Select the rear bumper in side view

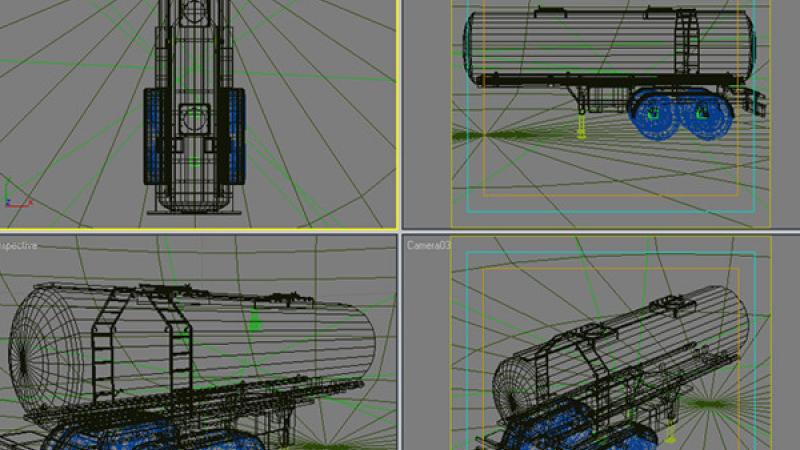[755, 102]
